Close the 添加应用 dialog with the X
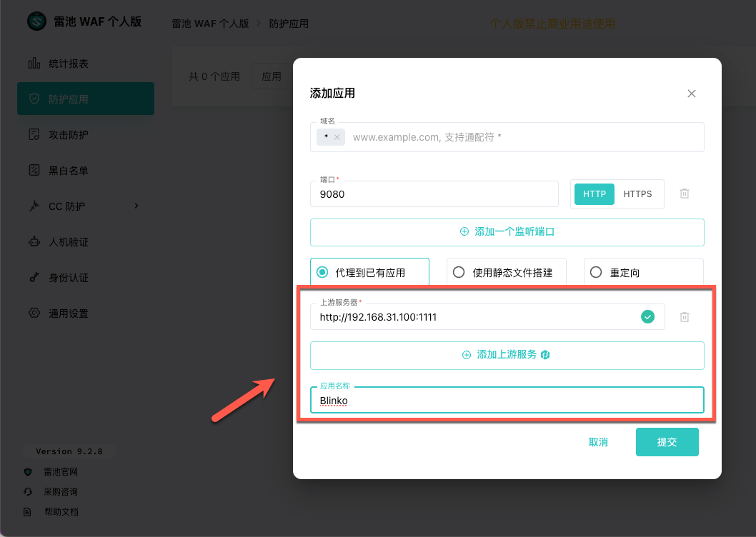 692,94
